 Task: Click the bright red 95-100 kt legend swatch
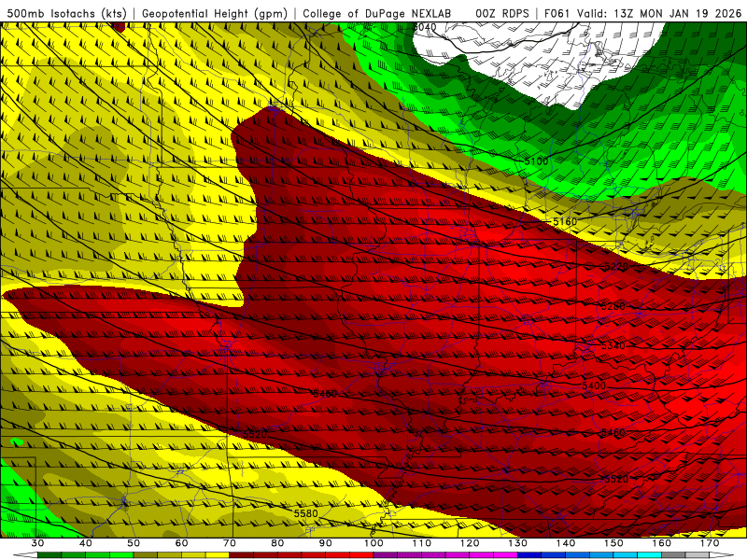click(x=361, y=555)
